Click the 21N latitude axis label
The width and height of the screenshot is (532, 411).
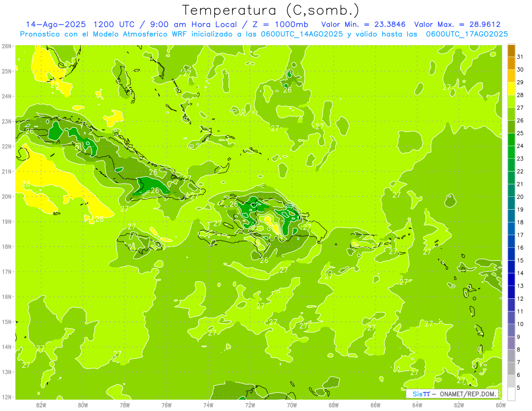(x=6, y=171)
